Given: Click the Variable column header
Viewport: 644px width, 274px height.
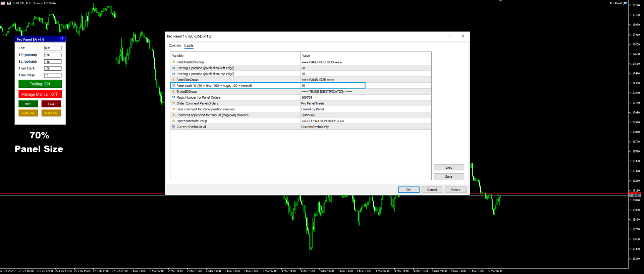Looking at the screenshot, I should pos(235,56).
